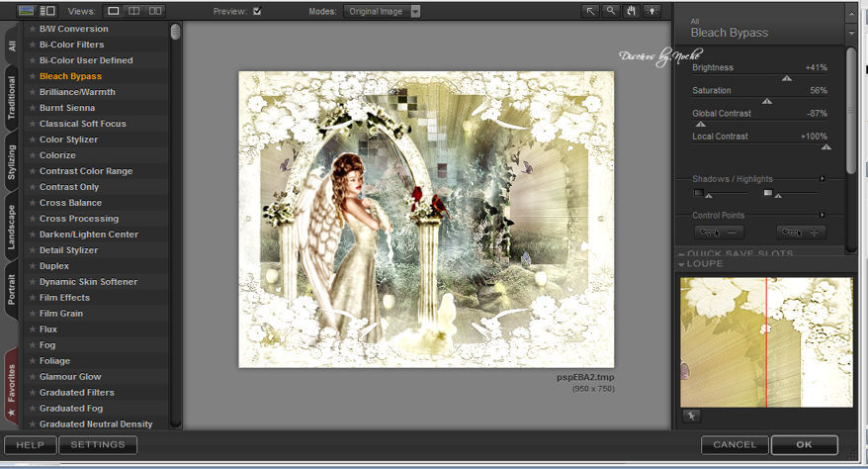This screenshot has height=469, width=868.
Task: Switch to single image view
Action: 114,11
